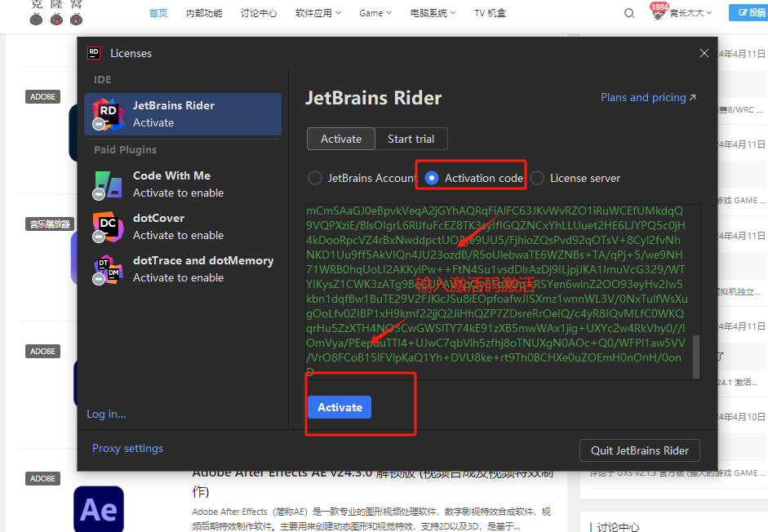768x532 pixels.
Task: Select the JetBrains Account radio button
Action: [x=315, y=178]
